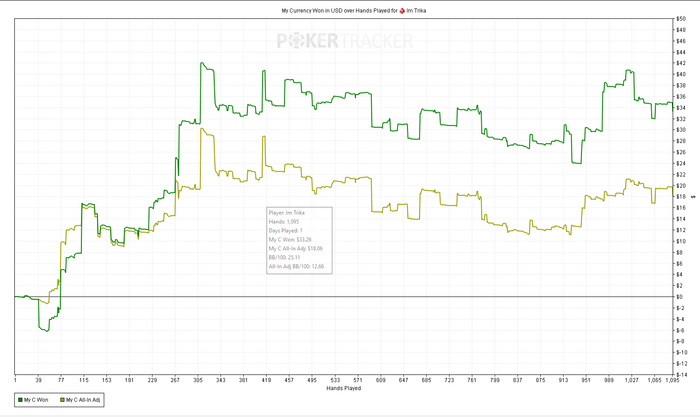This screenshot has width=700, height=417.
Task: Click tooltip line My C All-In Adj: $18.06
Action: (296, 249)
